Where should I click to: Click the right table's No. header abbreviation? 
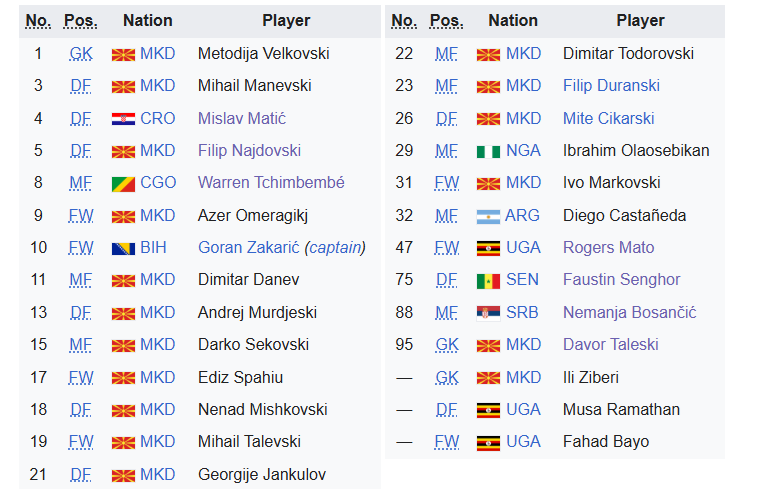404,20
